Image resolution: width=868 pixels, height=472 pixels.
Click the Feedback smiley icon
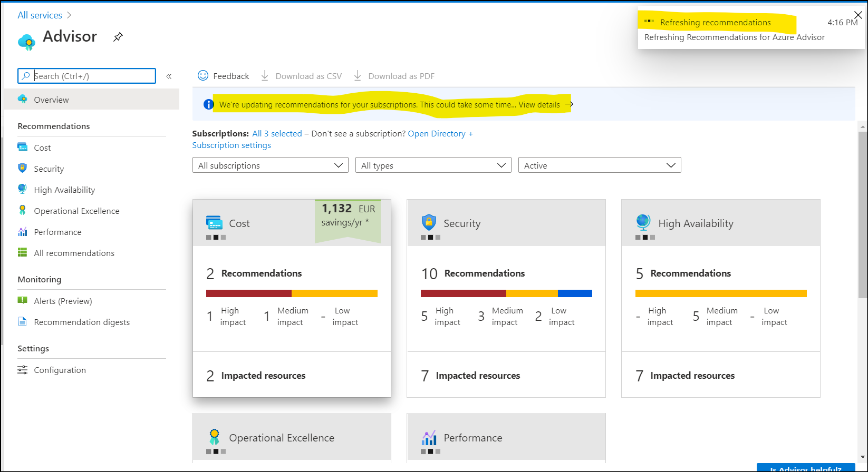point(203,76)
